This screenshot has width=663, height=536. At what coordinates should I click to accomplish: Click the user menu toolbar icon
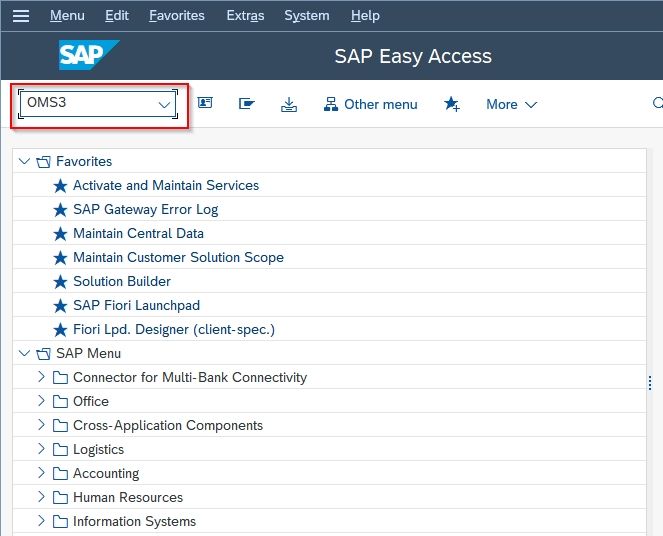coord(205,103)
